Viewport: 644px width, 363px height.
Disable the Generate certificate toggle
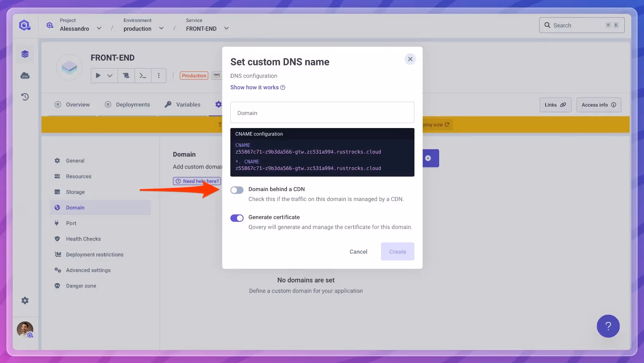tap(237, 218)
